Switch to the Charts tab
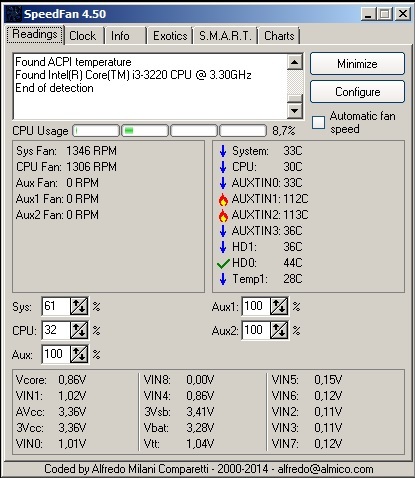The image size is (415, 478). [x=279, y=36]
